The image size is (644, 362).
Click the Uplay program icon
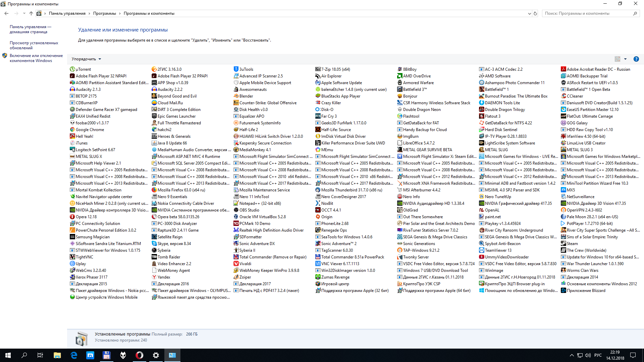72,264
